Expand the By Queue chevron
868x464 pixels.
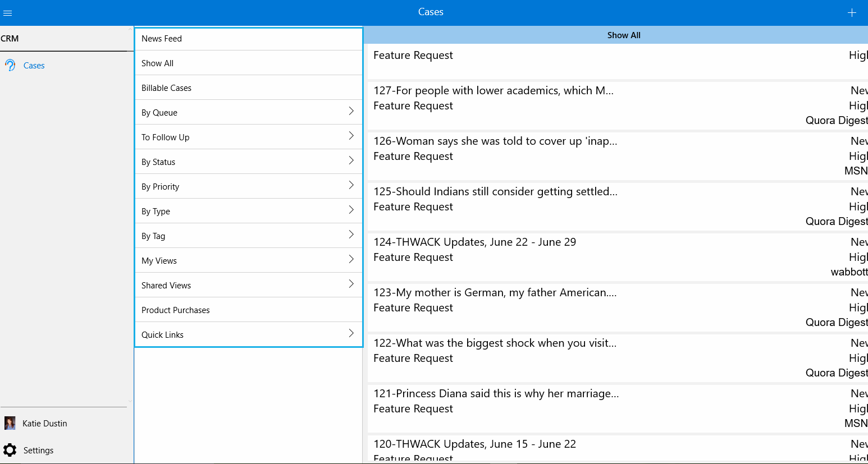click(x=351, y=111)
